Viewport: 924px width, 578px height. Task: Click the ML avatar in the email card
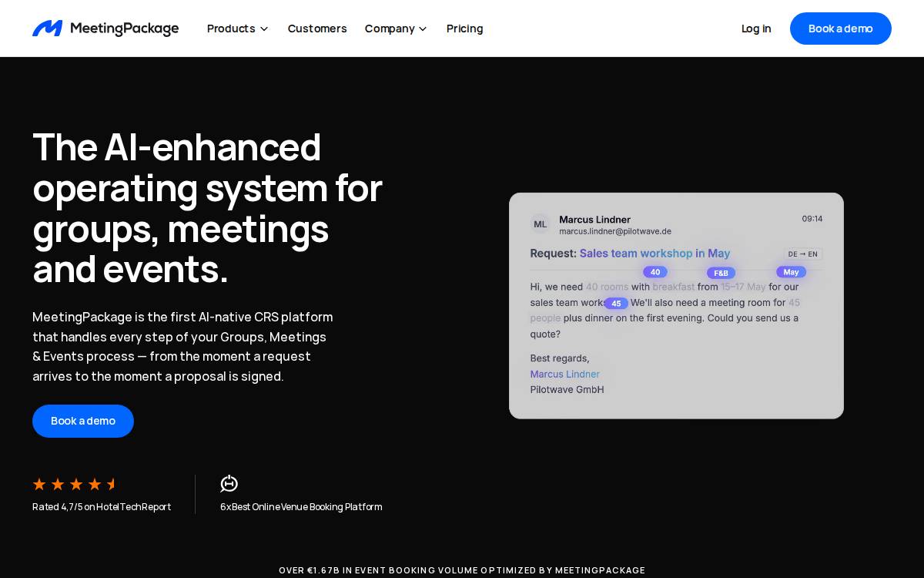point(541,224)
